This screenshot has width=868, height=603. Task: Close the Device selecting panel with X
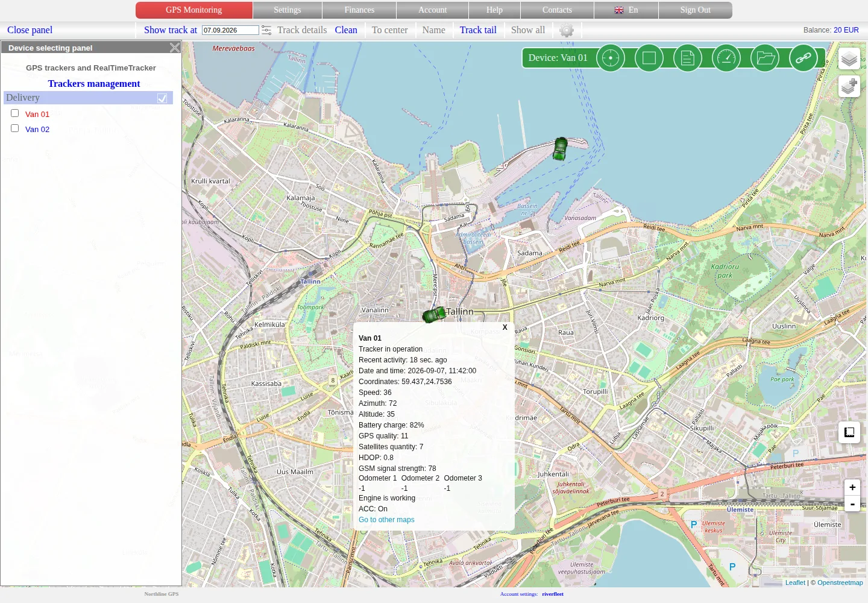175,48
